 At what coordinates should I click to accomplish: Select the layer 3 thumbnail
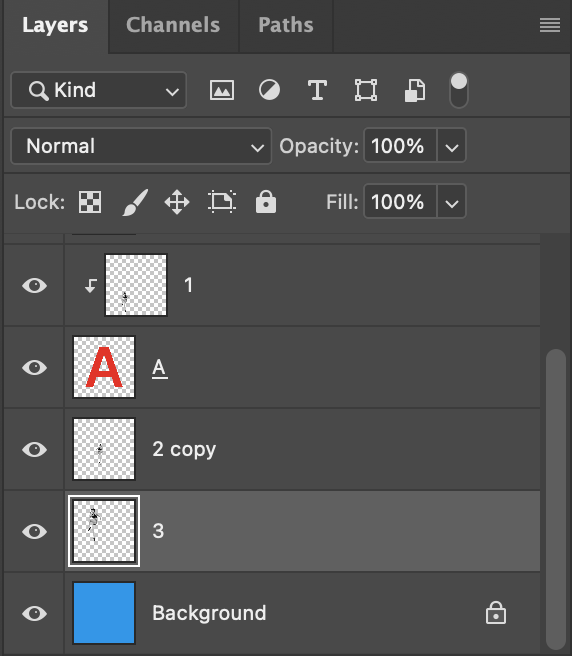click(x=104, y=531)
